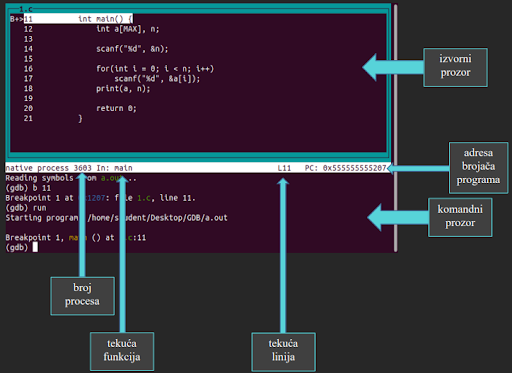
Task: Click process number 3603 in status bar
Action: (83, 168)
